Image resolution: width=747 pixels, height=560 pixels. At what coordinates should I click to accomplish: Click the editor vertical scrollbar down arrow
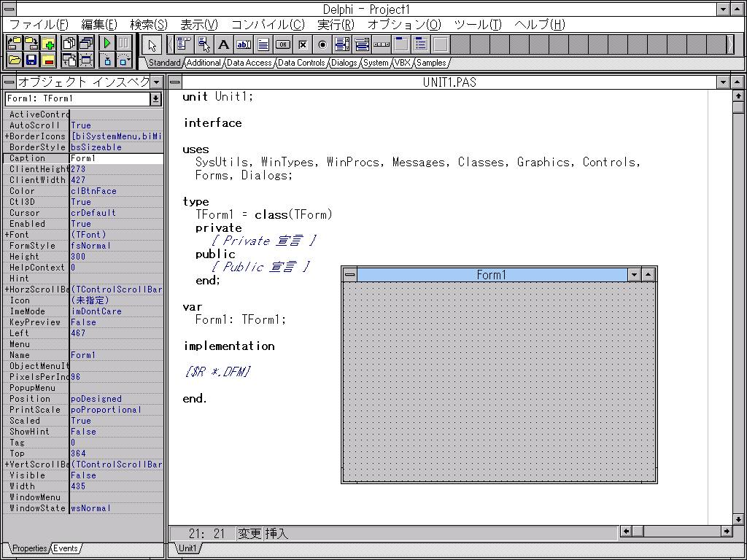coord(738,519)
